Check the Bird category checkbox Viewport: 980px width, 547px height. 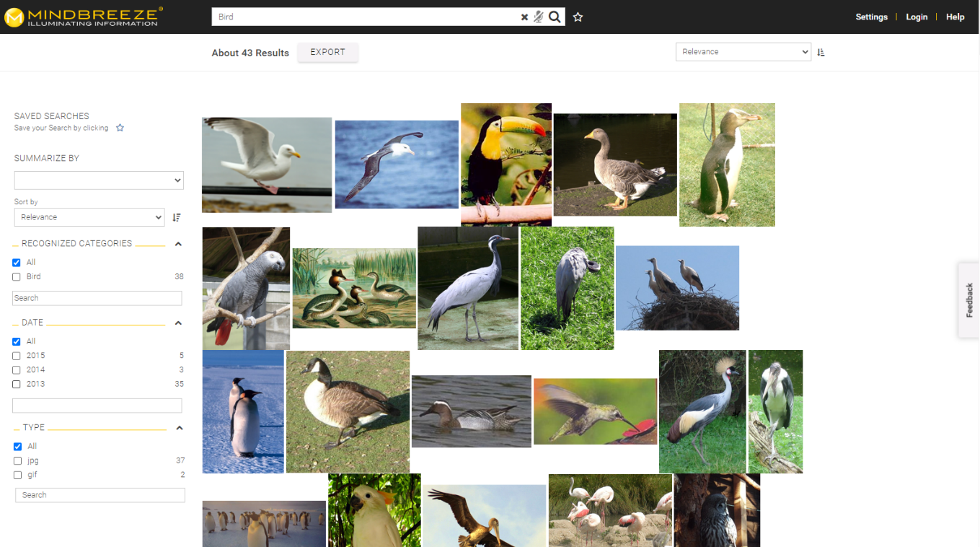coord(17,277)
